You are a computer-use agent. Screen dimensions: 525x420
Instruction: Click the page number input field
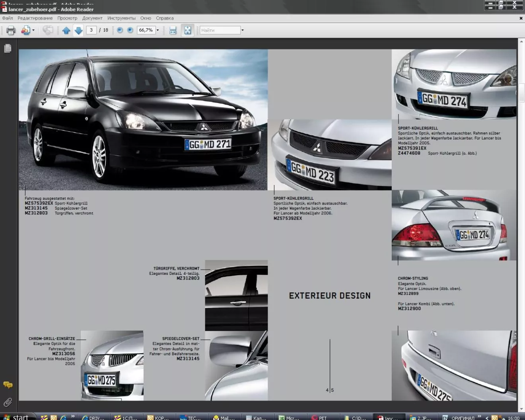click(x=91, y=30)
